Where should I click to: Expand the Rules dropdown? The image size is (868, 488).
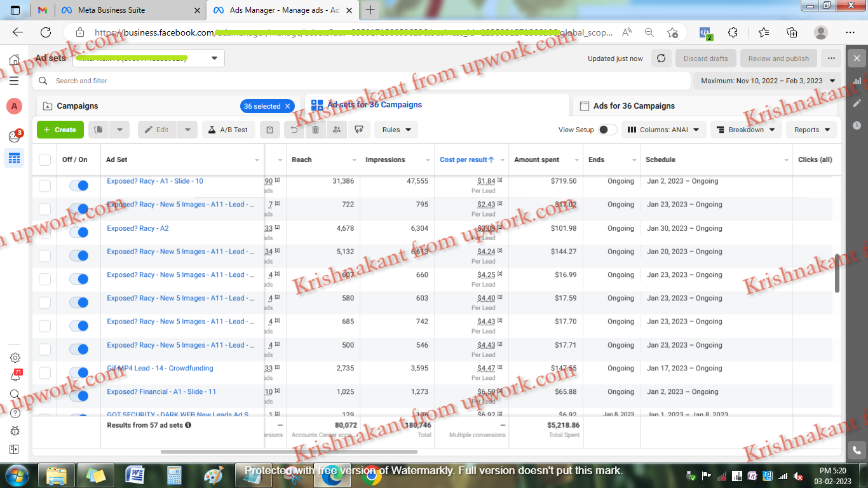pyautogui.click(x=395, y=129)
